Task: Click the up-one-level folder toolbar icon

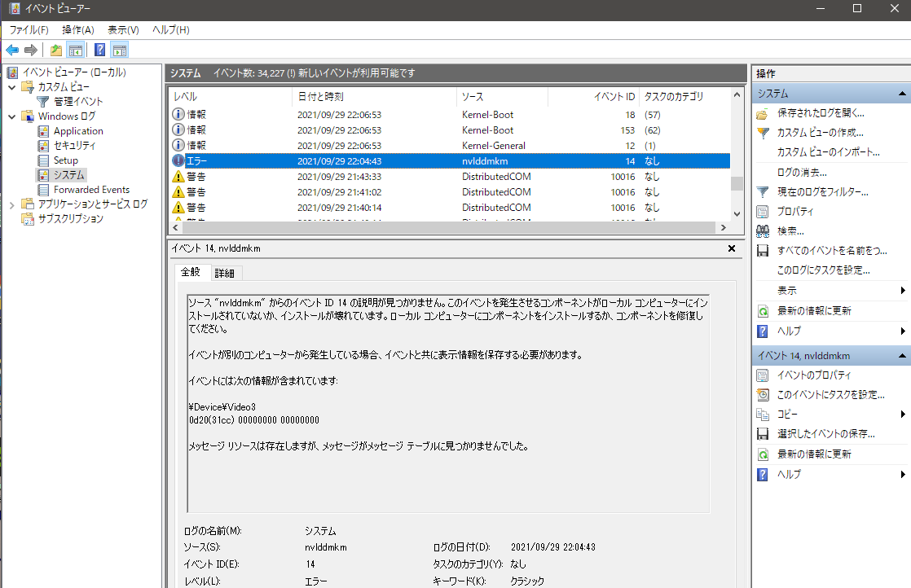Action: click(56, 50)
